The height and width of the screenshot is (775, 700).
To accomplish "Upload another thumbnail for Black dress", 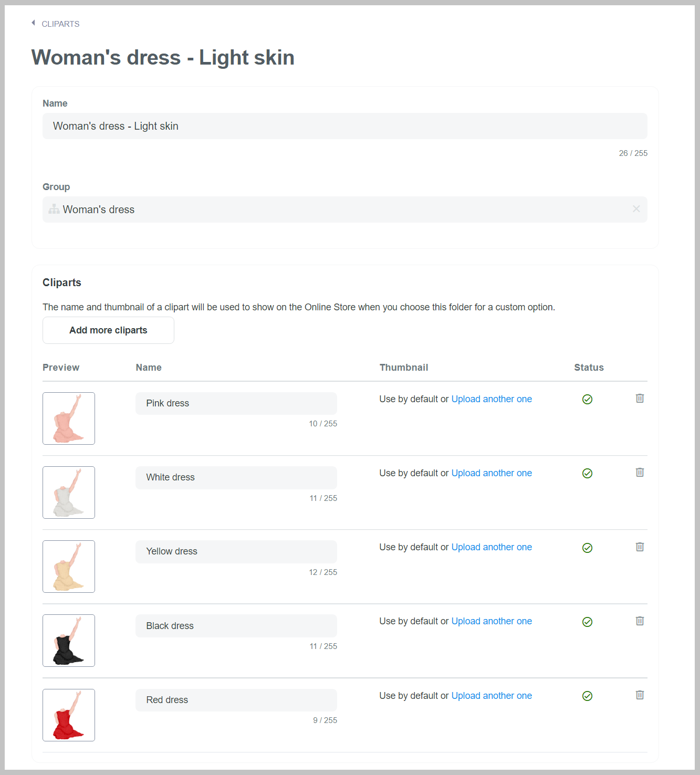I will pos(492,621).
